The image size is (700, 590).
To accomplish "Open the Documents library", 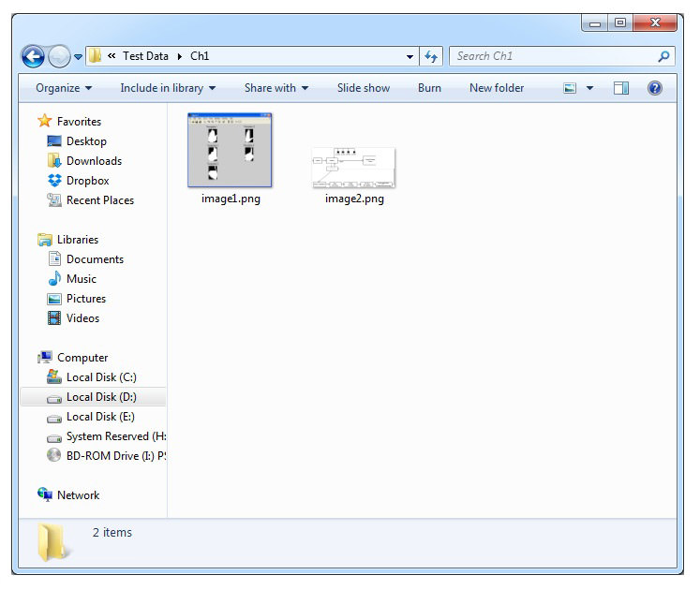I will coord(95,259).
